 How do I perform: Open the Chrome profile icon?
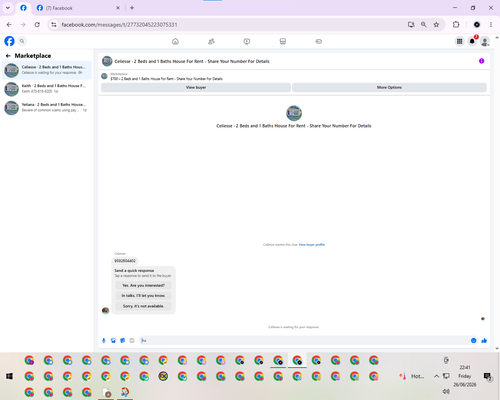click(x=477, y=25)
